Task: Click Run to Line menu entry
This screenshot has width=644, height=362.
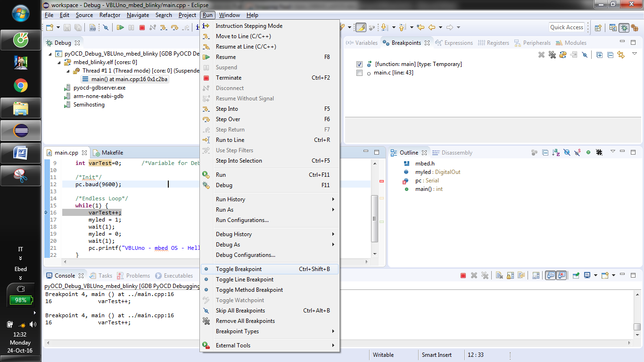Action: coord(269,140)
